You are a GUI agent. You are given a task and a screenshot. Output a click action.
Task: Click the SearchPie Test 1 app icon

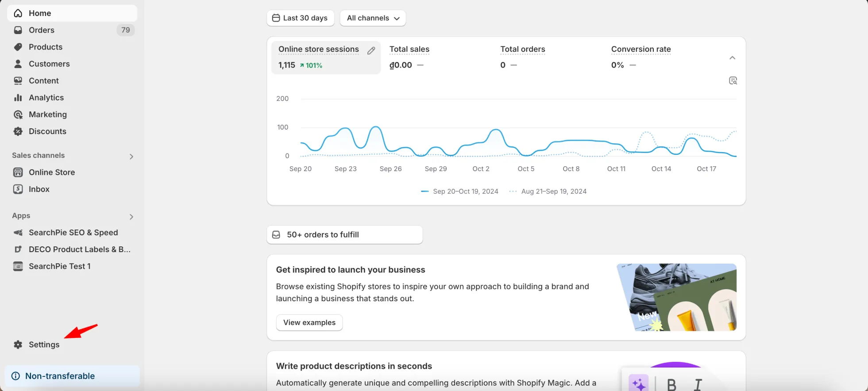pyautogui.click(x=18, y=266)
